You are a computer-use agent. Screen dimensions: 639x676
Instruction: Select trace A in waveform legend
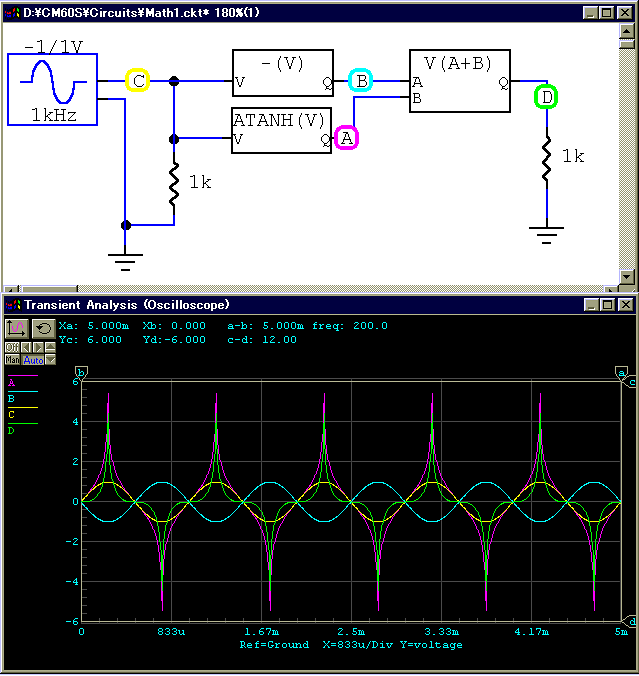[12, 382]
